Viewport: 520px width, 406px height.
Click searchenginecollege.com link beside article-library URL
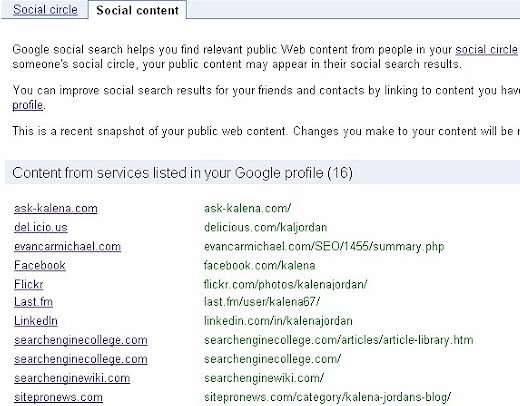81,340
